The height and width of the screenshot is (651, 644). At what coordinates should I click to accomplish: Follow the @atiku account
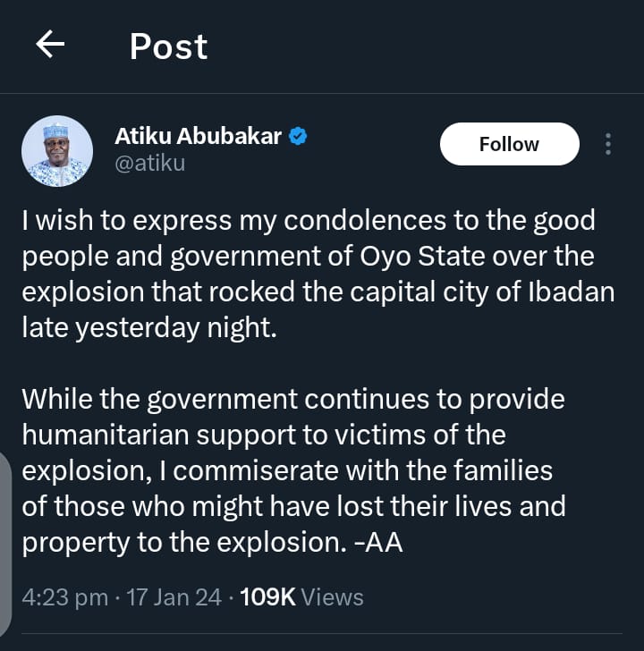[509, 144]
